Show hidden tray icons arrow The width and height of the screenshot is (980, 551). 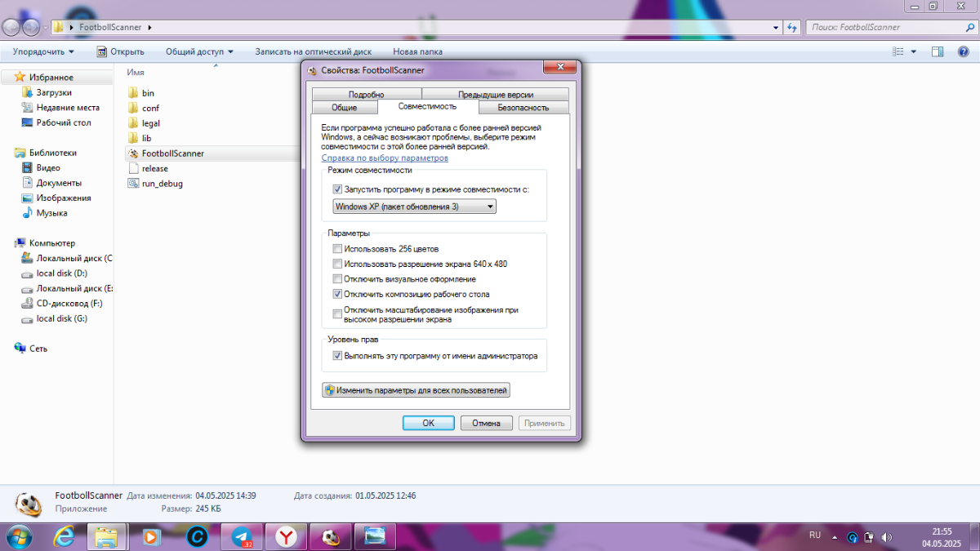(x=834, y=538)
